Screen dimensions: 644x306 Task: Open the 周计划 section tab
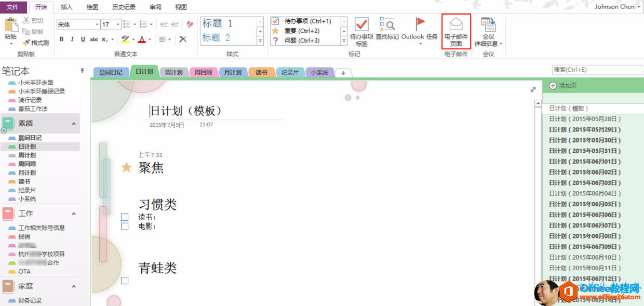tap(174, 72)
